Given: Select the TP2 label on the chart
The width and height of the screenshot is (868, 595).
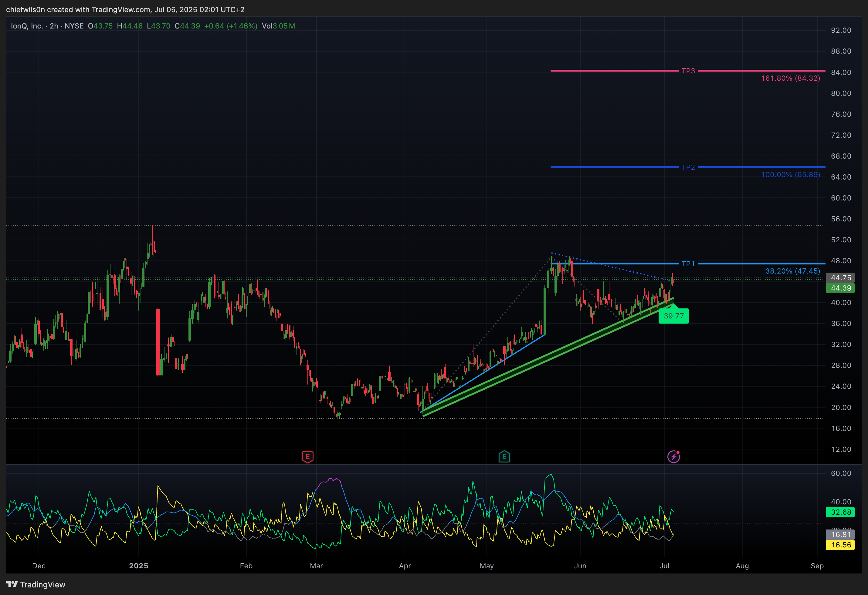Looking at the screenshot, I should tap(688, 167).
